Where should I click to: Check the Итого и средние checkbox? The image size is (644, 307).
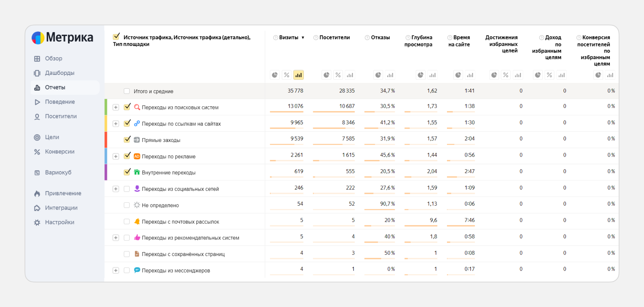[127, 91]
